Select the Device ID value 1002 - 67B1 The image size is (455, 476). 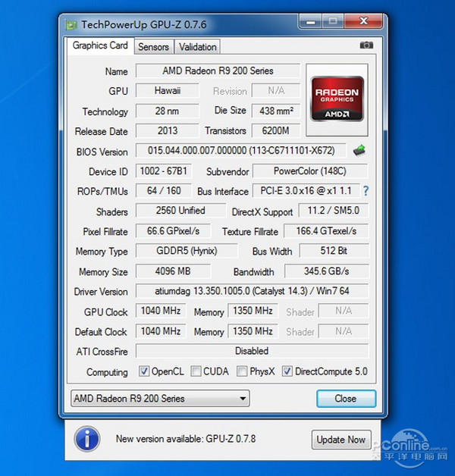pos(163,171)
